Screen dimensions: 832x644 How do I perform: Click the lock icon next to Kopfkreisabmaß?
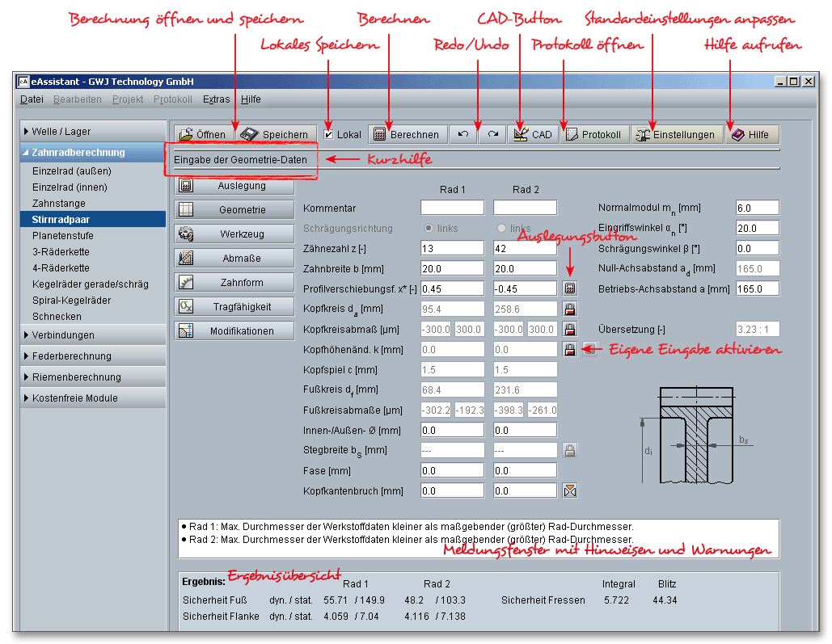tap(570, 330)
